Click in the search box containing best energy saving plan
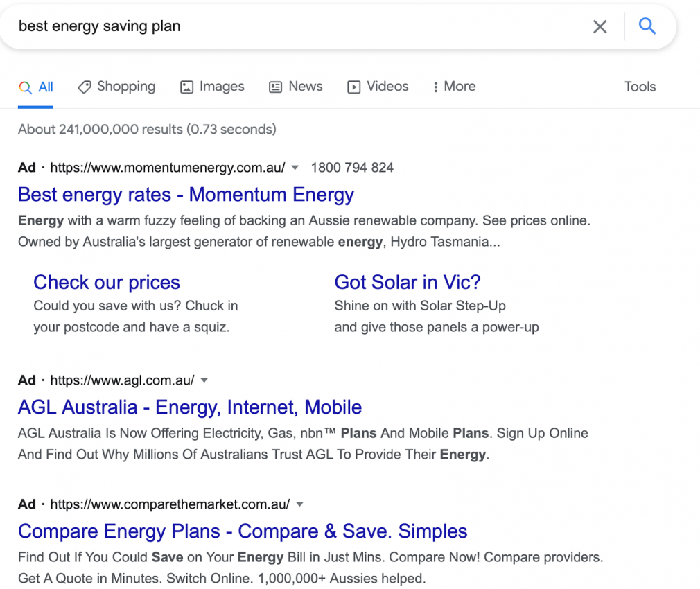 [x=295, y=27]
